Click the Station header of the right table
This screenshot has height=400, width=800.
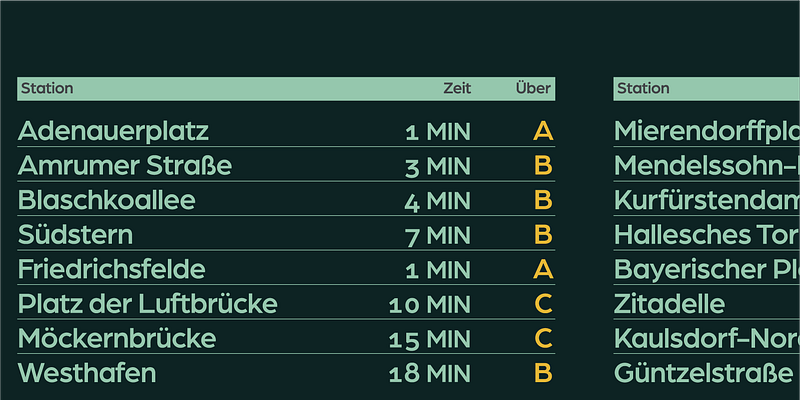(x=643, y=88)
